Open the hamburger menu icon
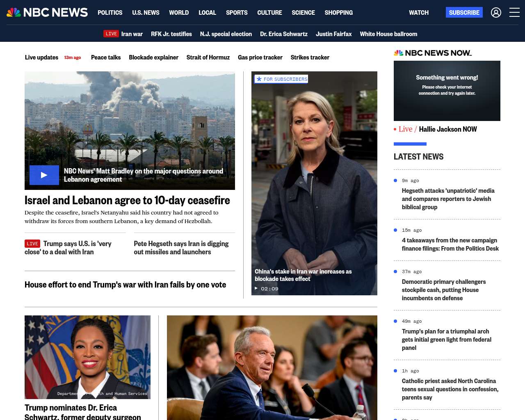The height and width of the screenshot is (420, 525). point(514,13)
